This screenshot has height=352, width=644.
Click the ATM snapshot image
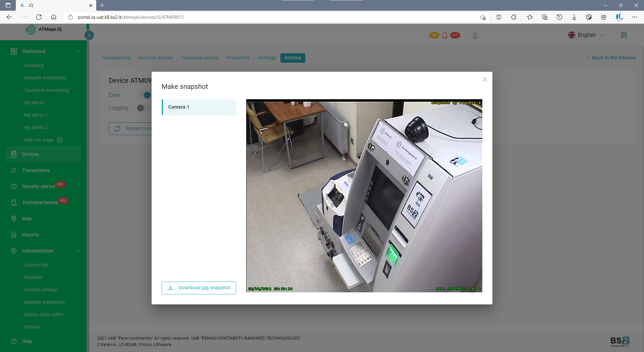coord(364,196)
